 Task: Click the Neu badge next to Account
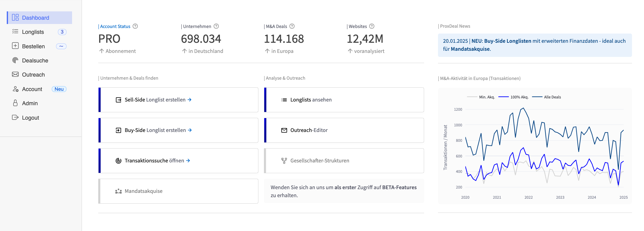[59, 89]
